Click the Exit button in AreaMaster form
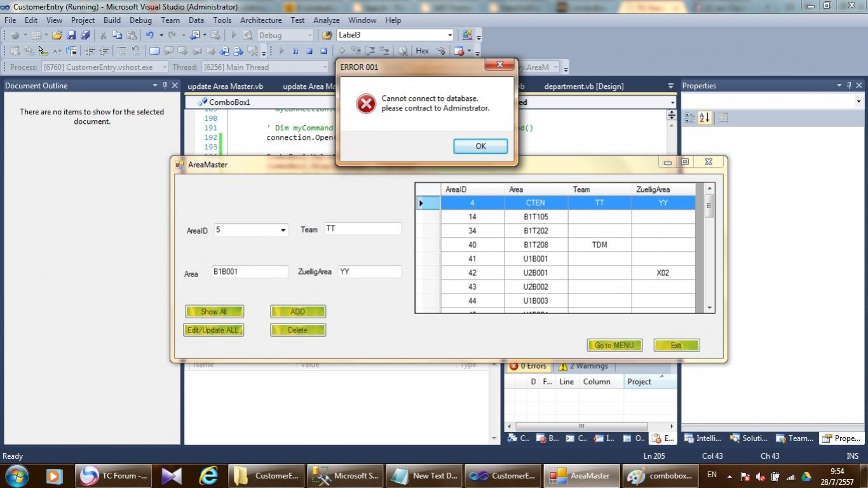 [x=676, y=345]
